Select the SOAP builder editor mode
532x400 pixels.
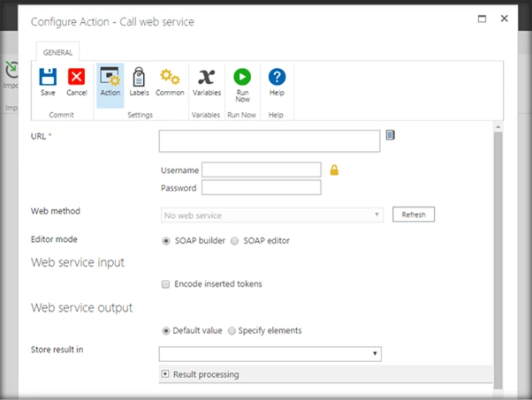click(x=166, y=241)
